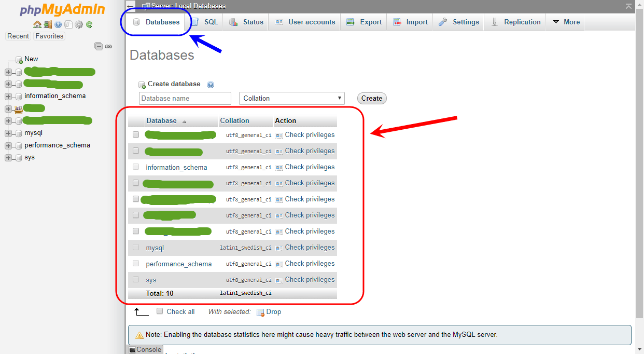
Task: Click Check privileges icon for mysql row
Action: [279, 248]
